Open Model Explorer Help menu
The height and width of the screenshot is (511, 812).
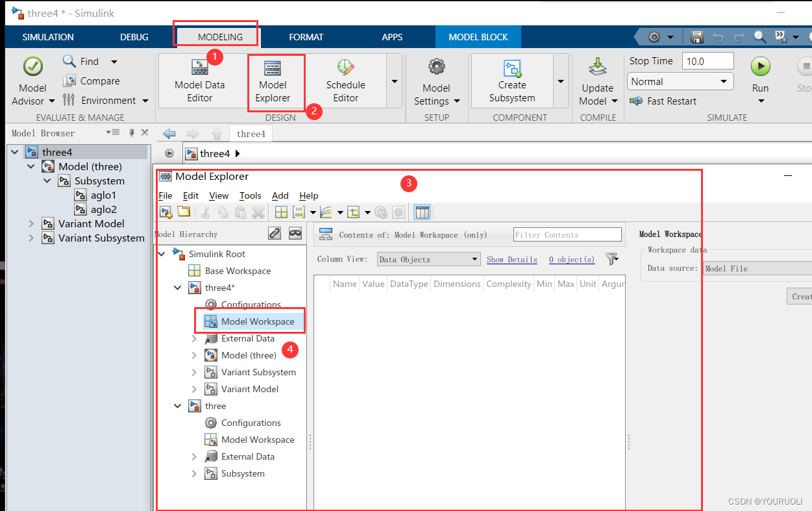coord(309,195)
